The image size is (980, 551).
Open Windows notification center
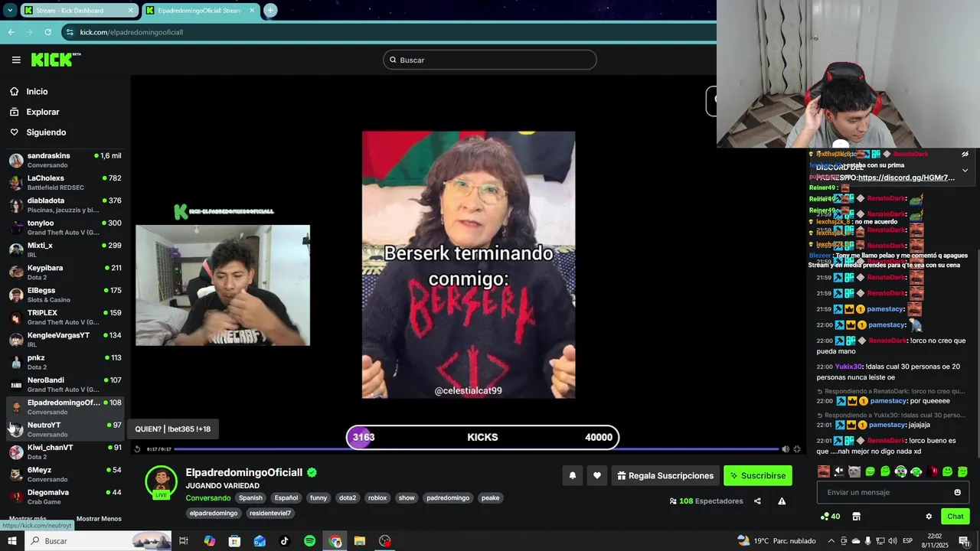pos(964,541)
